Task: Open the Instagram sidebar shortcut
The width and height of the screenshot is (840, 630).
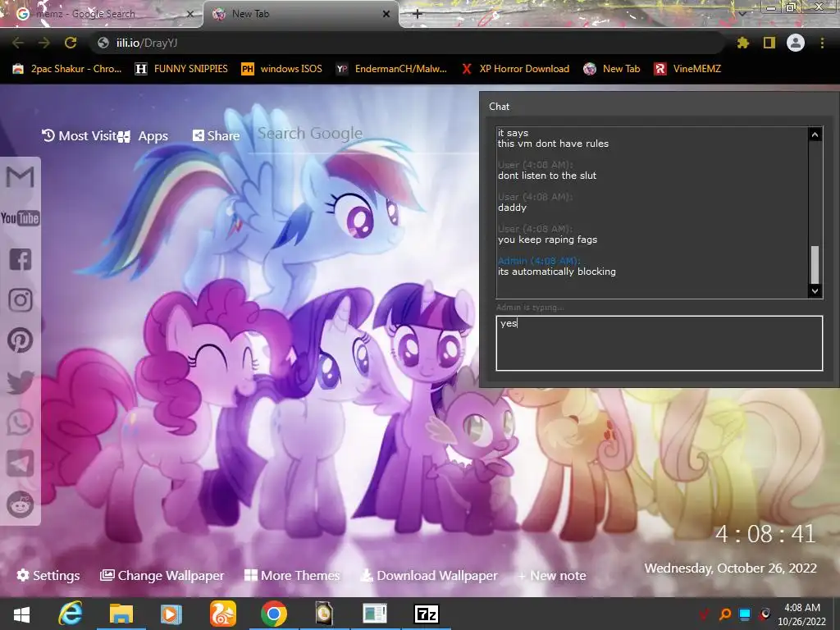Action: pyautogui.click(x=21, y=300)
